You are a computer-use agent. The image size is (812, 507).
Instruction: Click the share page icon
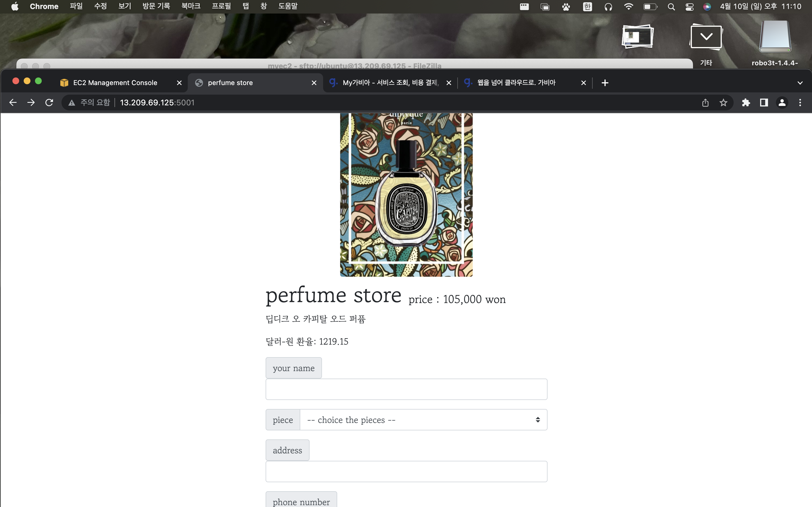pos(705,103)
